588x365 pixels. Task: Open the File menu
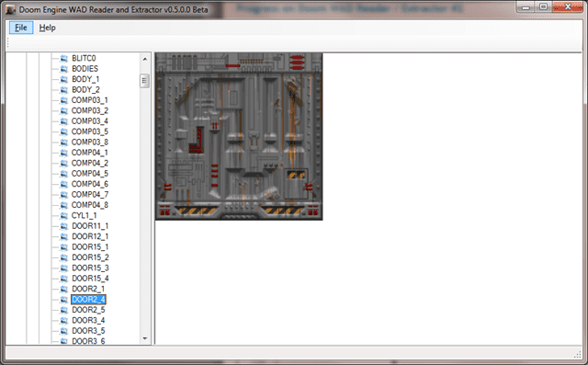[x=21, y=28]
